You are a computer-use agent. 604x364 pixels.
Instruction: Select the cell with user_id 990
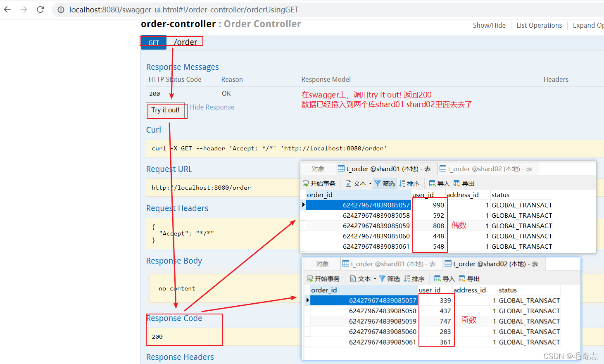[429, 205]
